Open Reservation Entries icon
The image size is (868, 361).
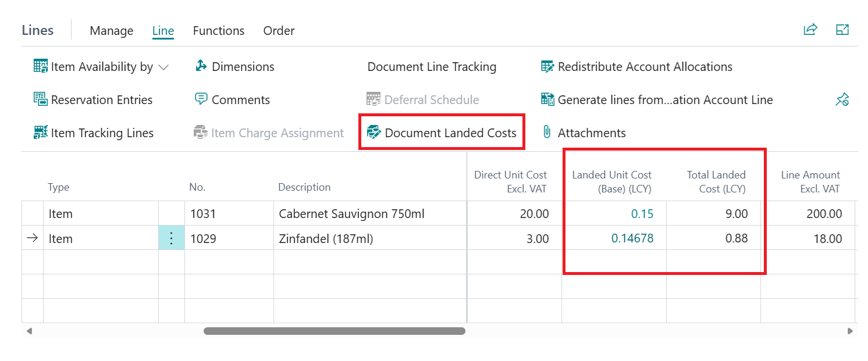point(41,100)
